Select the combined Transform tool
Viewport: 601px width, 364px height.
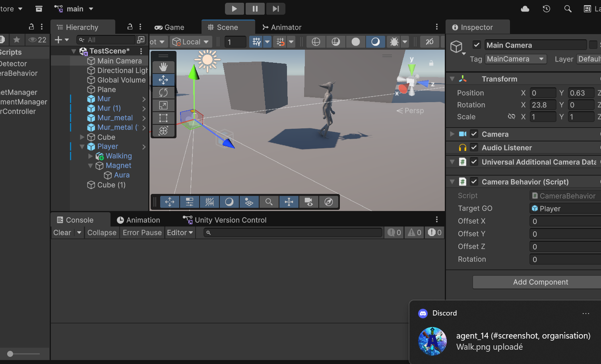tap(163, 131)
